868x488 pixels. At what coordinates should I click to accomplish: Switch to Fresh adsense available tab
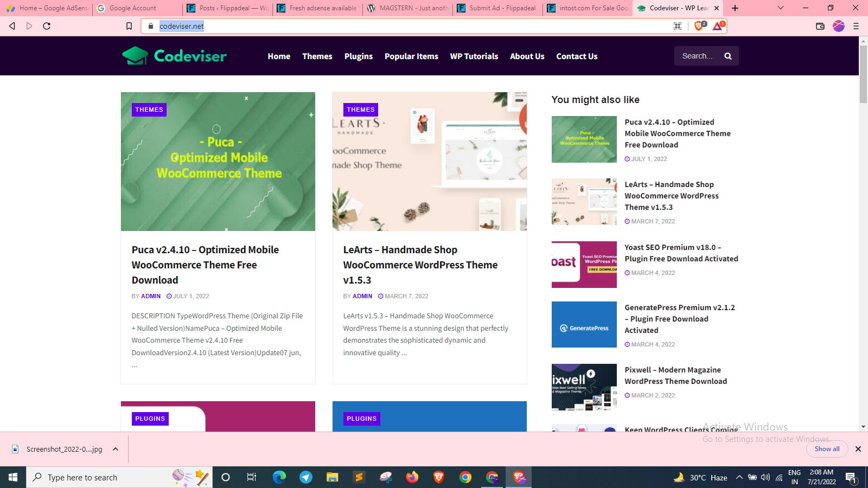click(318, 8)
